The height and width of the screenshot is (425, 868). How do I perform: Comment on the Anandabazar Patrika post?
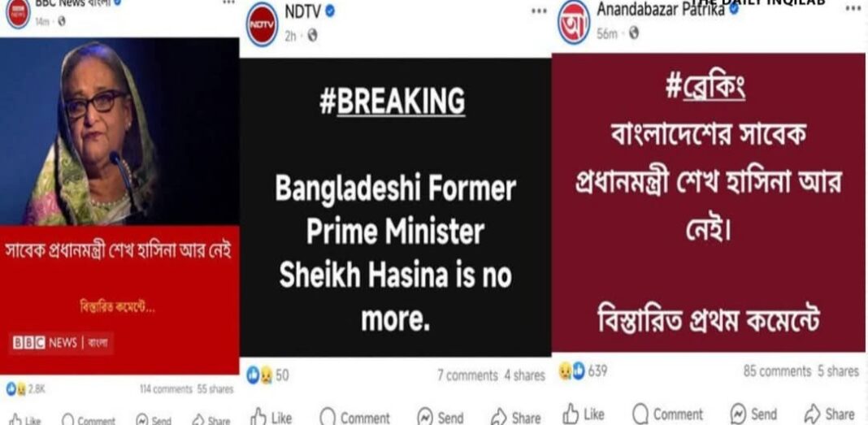667,414
